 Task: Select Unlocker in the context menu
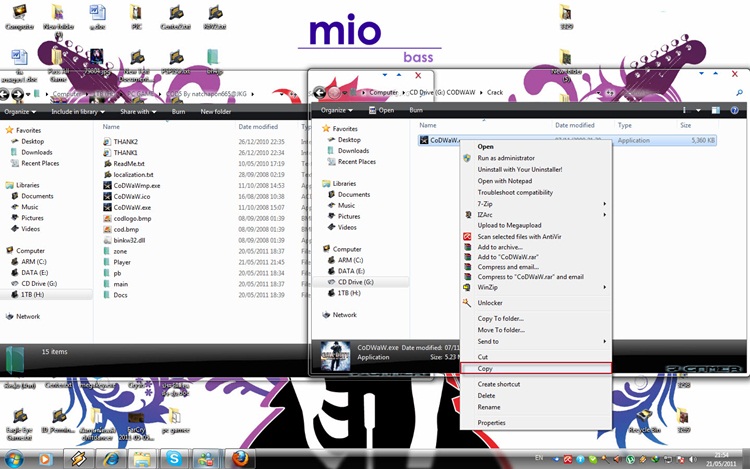tap(536, 303)
